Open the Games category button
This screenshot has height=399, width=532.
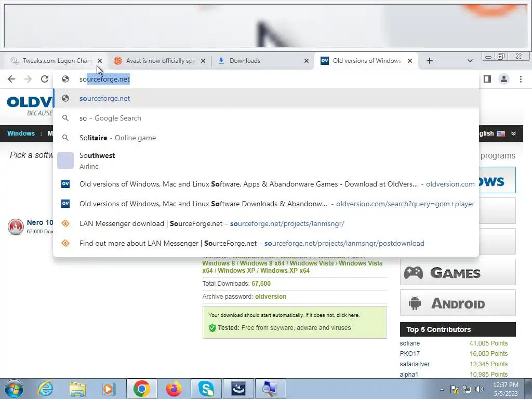[458, 272]
